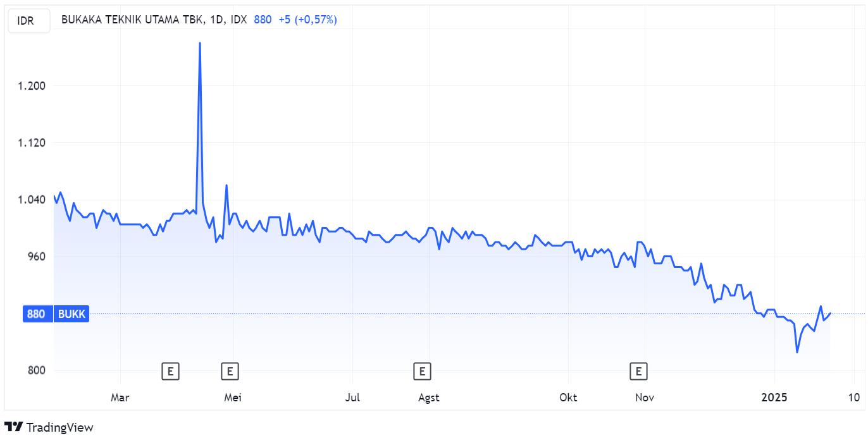Click the 1.120 price axis label
The height and width of the screenshot is (438, 868).
point(31,143)
